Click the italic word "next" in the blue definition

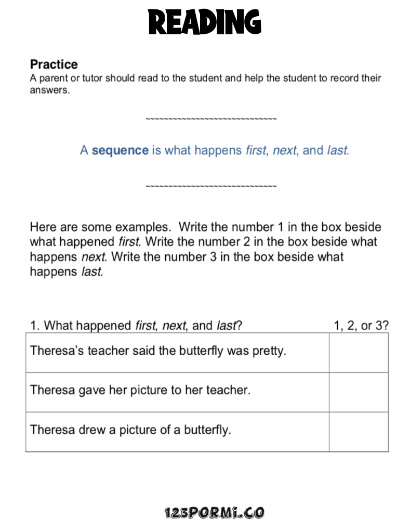click(284, 150)
